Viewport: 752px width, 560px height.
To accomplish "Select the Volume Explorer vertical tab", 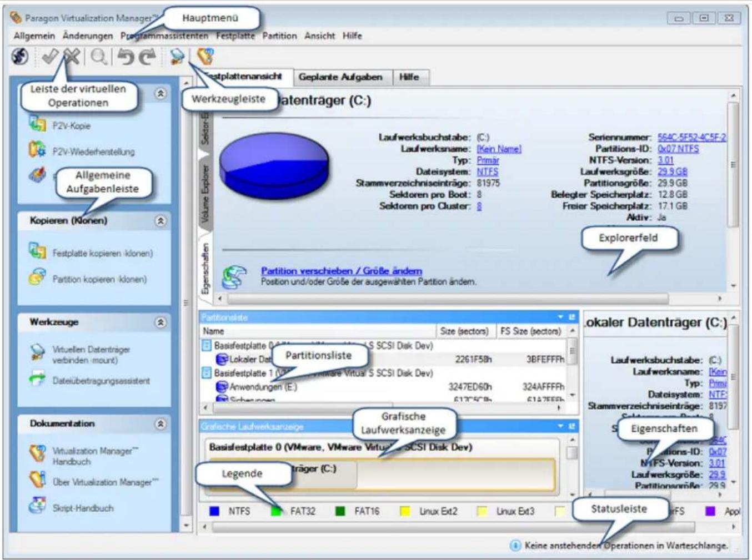I will click(205, 193).
